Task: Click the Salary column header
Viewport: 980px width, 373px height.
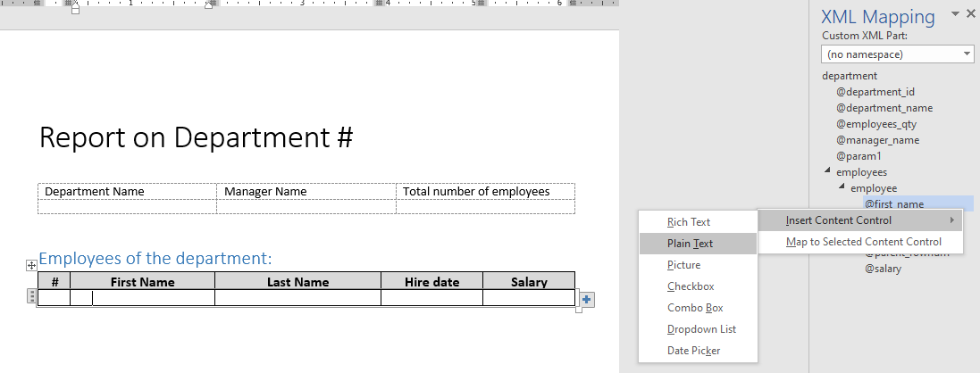Action: (x=529, y=282)
